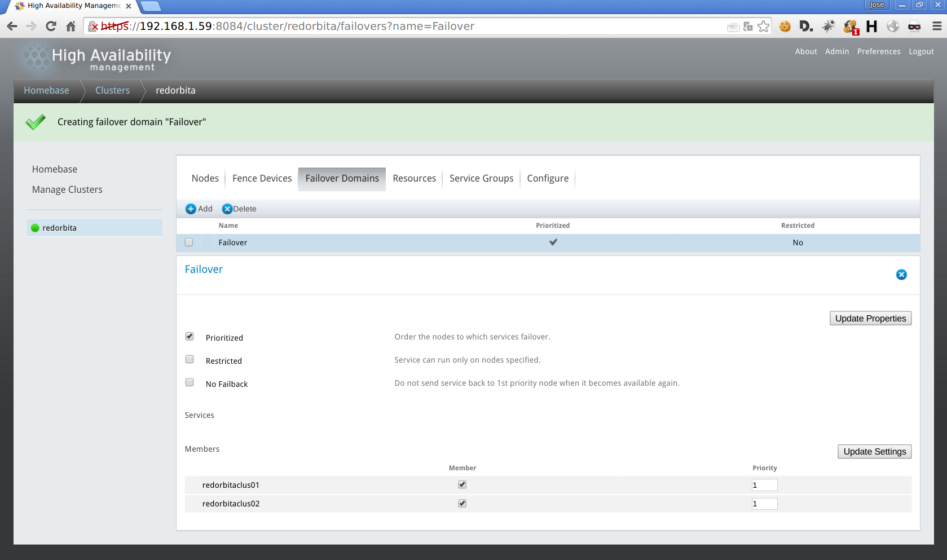Click the browser back arrow
947x560 pixels.
12,27
